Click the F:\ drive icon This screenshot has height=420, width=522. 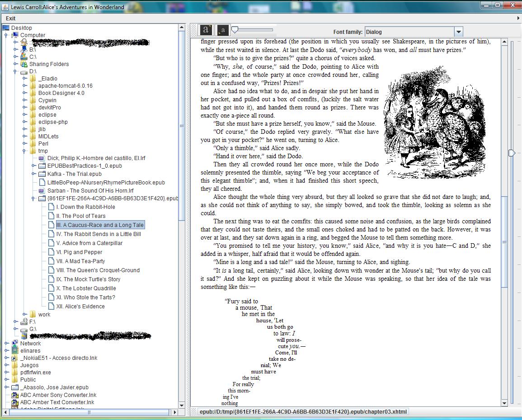click(24, 322)
